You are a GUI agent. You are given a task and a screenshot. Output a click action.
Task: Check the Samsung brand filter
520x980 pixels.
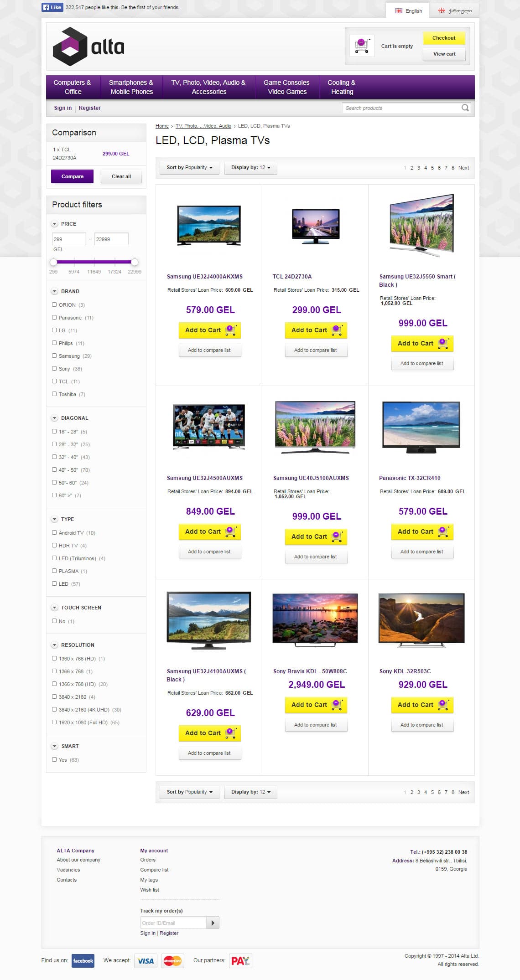click(54, 356)
